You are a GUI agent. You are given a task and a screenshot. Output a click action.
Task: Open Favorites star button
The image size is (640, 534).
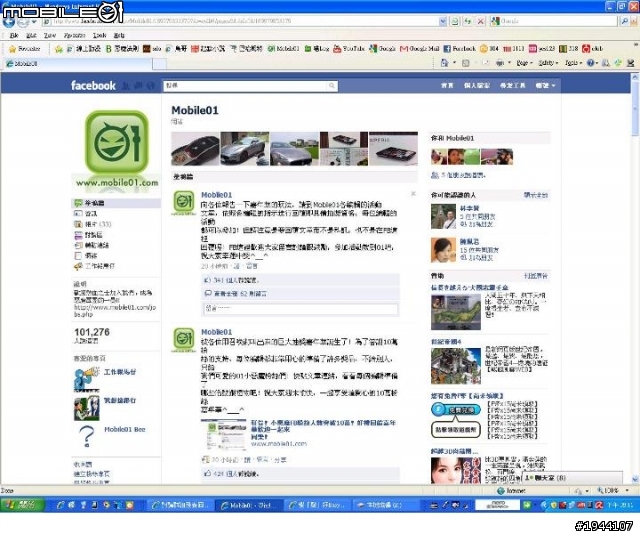[x=25, y=49]
